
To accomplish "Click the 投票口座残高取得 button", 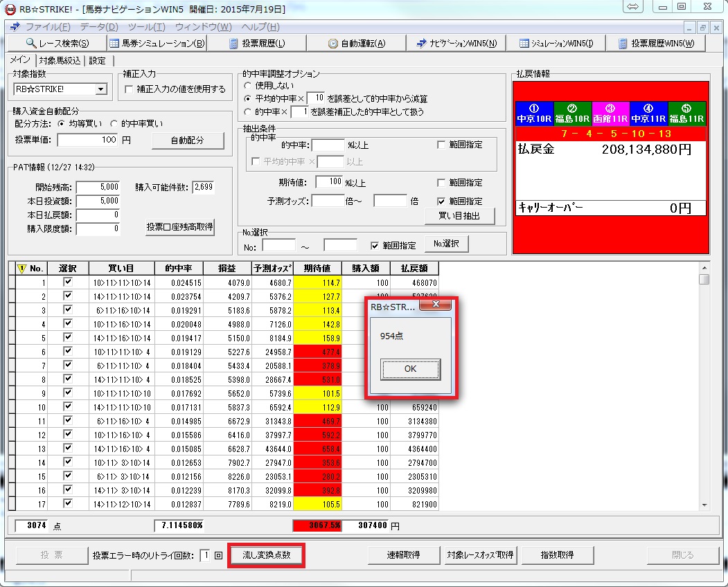I will (179, 227).
